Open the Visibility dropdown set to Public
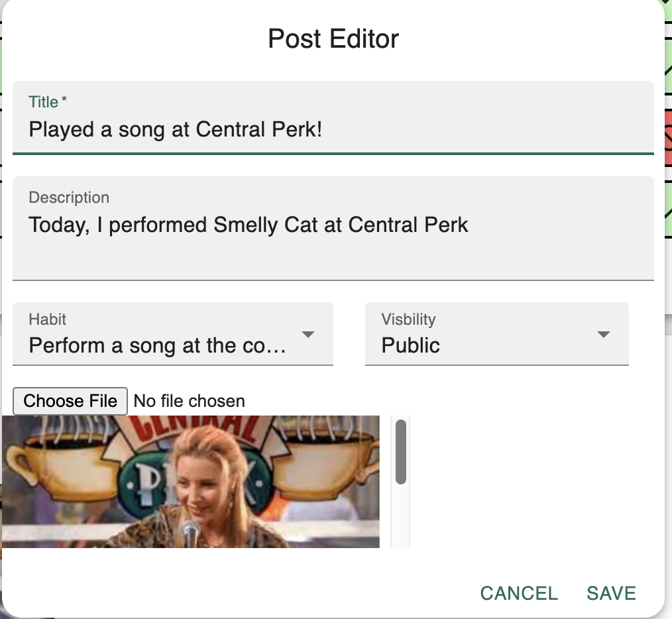This screenshot has width=672, height=619. point(497,334)
